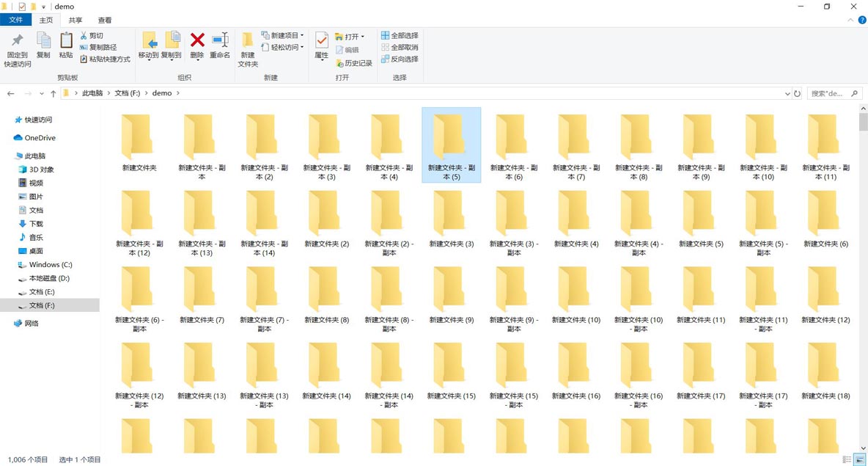Create a new folder (新建文件夹)
The image size is (868, 466).
pyautogui.click(x=248, y=44)
